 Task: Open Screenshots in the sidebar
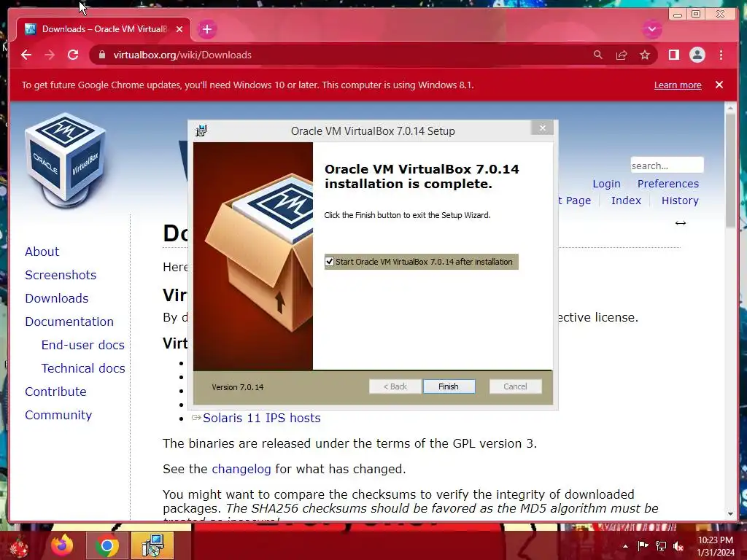click(61, 275)
